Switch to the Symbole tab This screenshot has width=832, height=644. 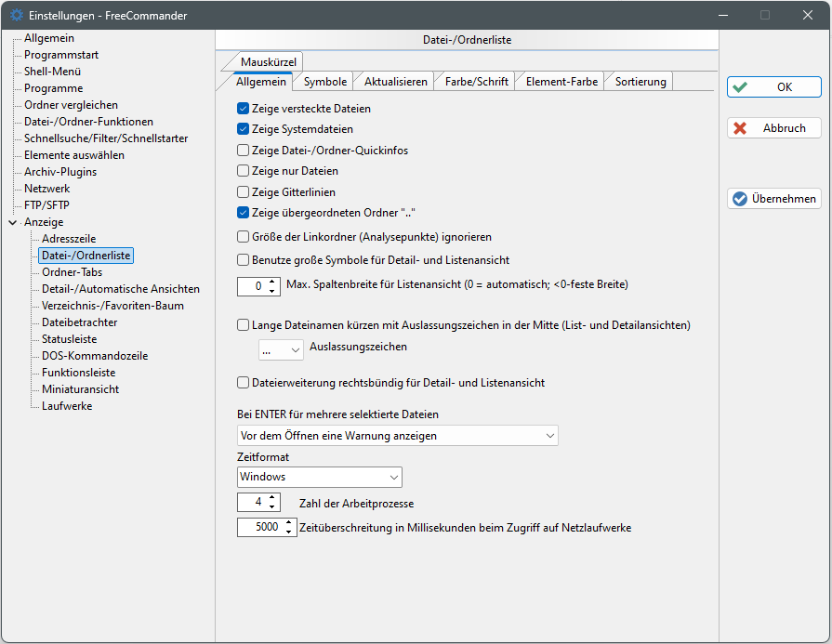point(324,82)
